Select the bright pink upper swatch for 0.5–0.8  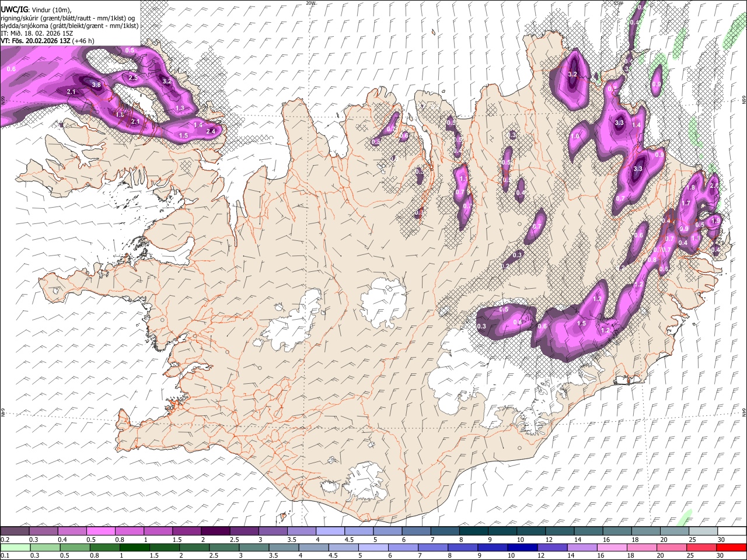[x=100, y=531]
